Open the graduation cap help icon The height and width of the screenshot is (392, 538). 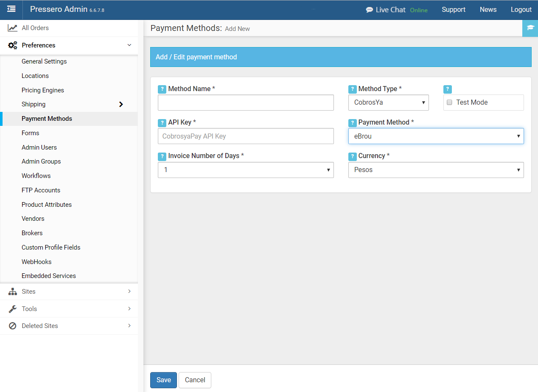pyautogui.click(x=530, y=28)
